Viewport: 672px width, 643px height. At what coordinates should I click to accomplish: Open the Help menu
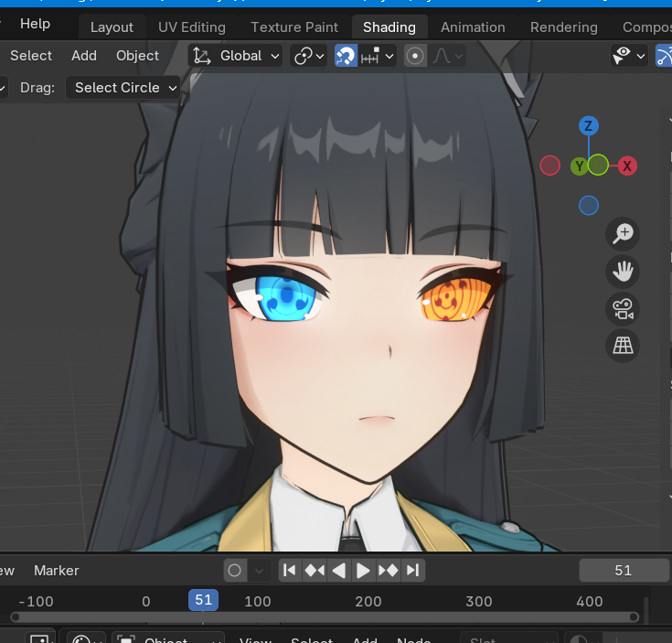click(35, 24)
